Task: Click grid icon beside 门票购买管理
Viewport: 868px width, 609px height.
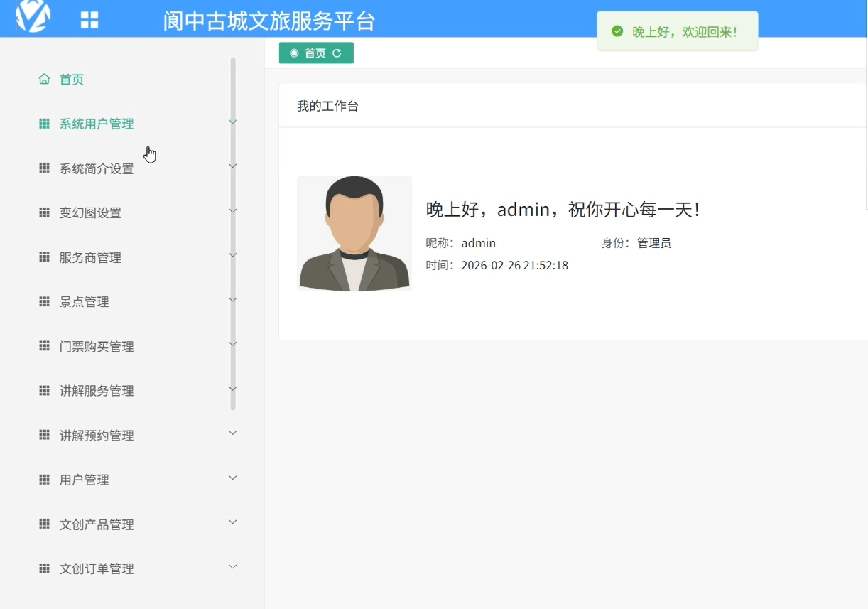Action: (x=44, y=346)
